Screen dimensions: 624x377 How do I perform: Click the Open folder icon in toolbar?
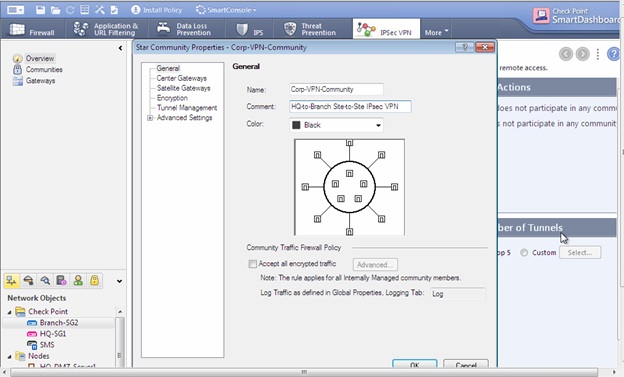55,10
